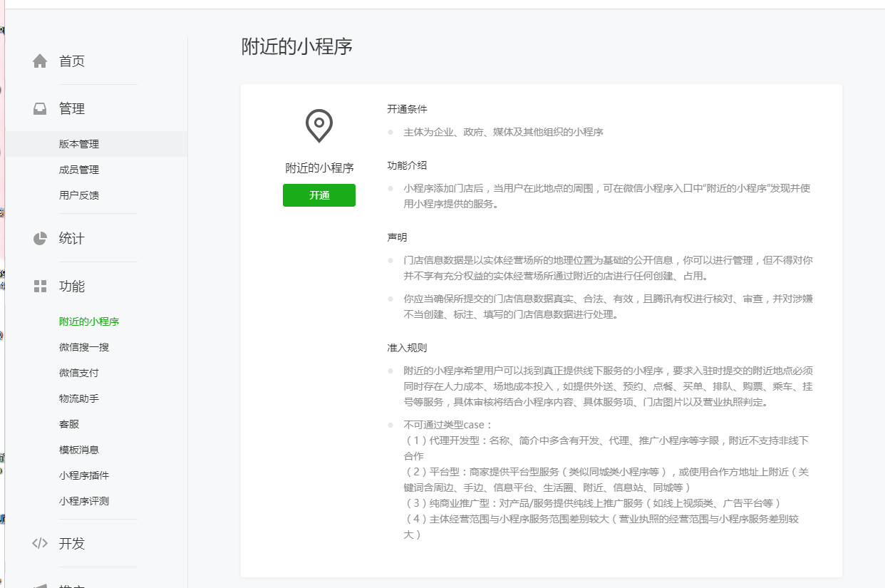Click the 开通条件 heading
The height and width of the screenshot is (588, 885).
(x=408, y=109)
